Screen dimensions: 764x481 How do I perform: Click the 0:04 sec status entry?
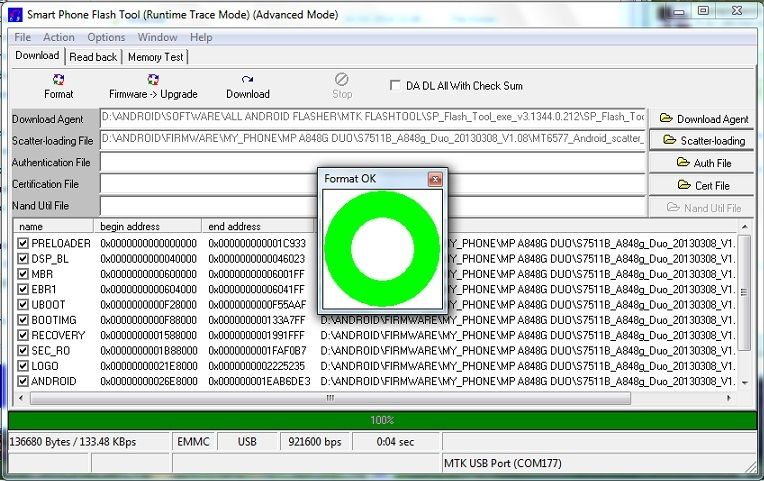coord(395,442)
